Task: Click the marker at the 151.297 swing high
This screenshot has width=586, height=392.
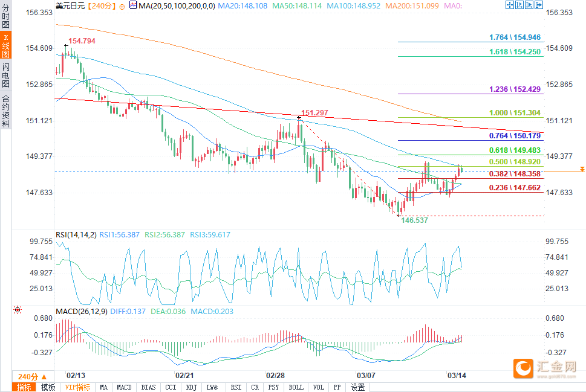Action: 299,118
